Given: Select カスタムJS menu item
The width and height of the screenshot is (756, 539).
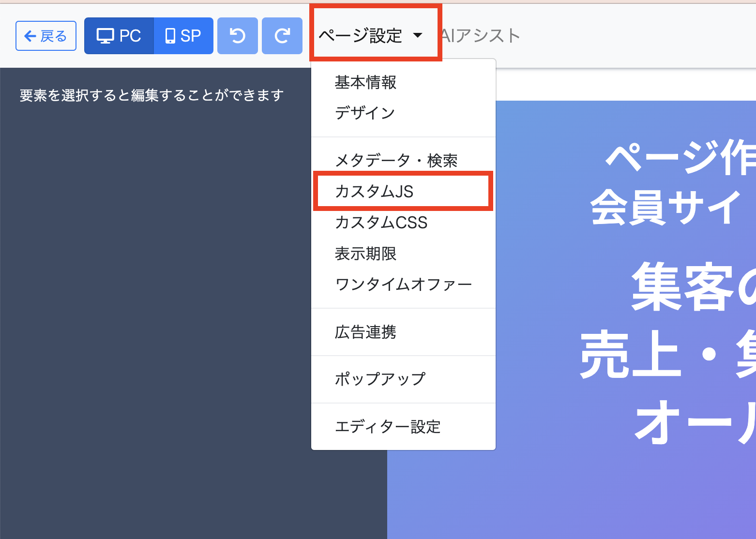Looking at the screenshot, I should tap(374, 192).
